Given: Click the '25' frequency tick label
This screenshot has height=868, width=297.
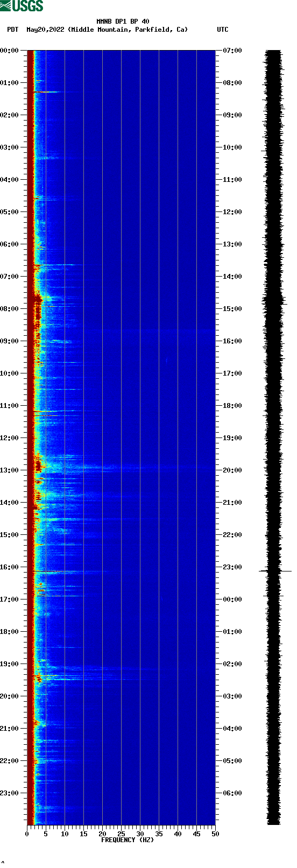Looking at the screenshot, I should point(121,834).
